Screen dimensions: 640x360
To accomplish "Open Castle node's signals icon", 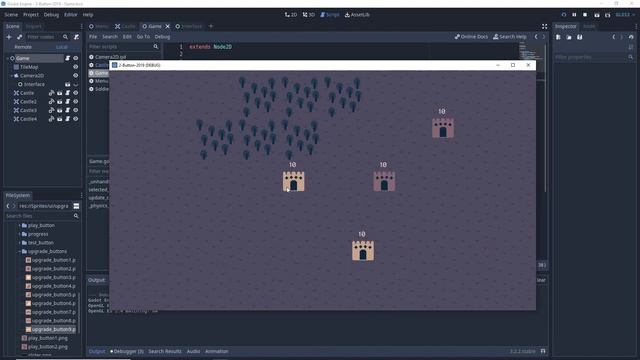I will click(x=51, y=93).
